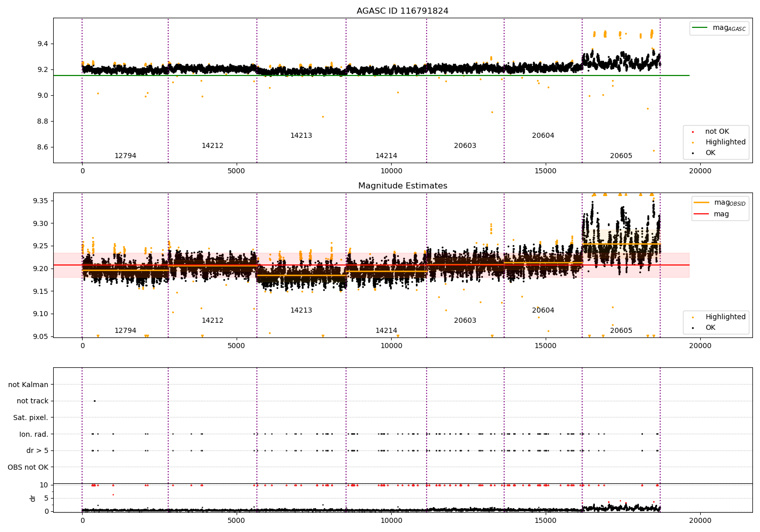The image size is (760, 532).
Task: Click the 9.35 y-tick of the middle plot
Action: point(41,201)
